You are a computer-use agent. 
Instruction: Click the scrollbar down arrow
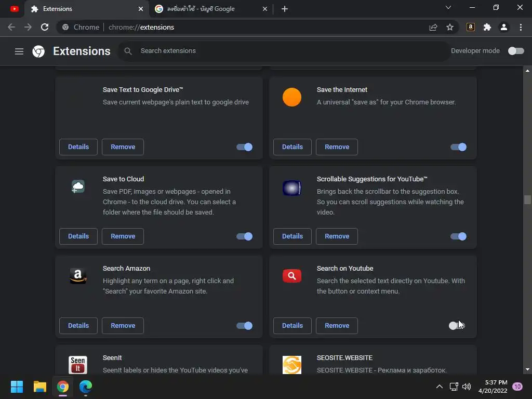coord(527,369)
